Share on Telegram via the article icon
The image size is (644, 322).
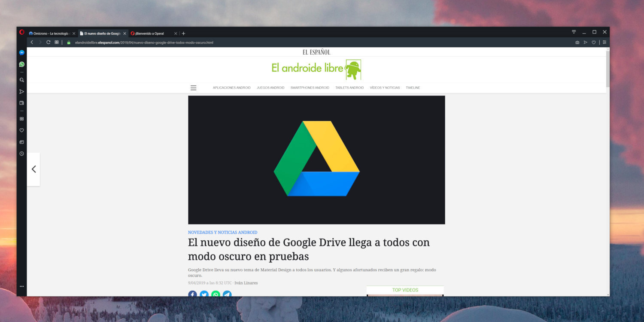tap(227, 294)
